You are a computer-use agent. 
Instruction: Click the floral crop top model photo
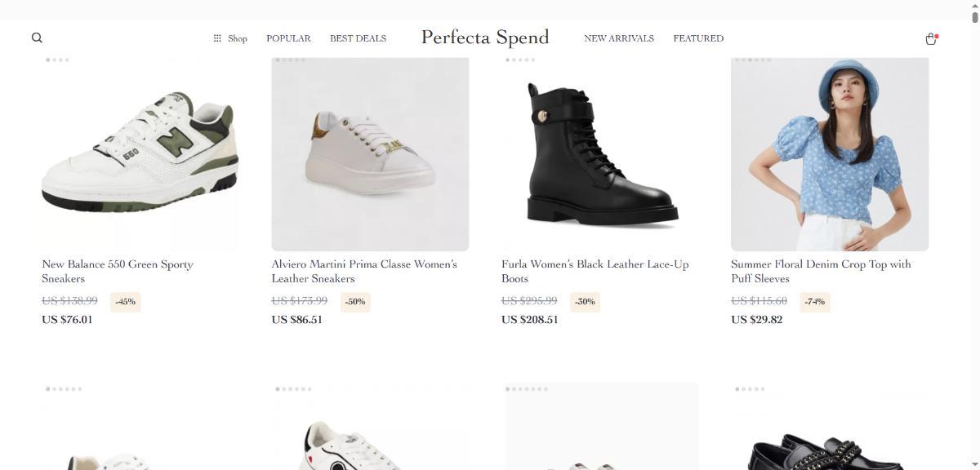click(x=830, y=153)
